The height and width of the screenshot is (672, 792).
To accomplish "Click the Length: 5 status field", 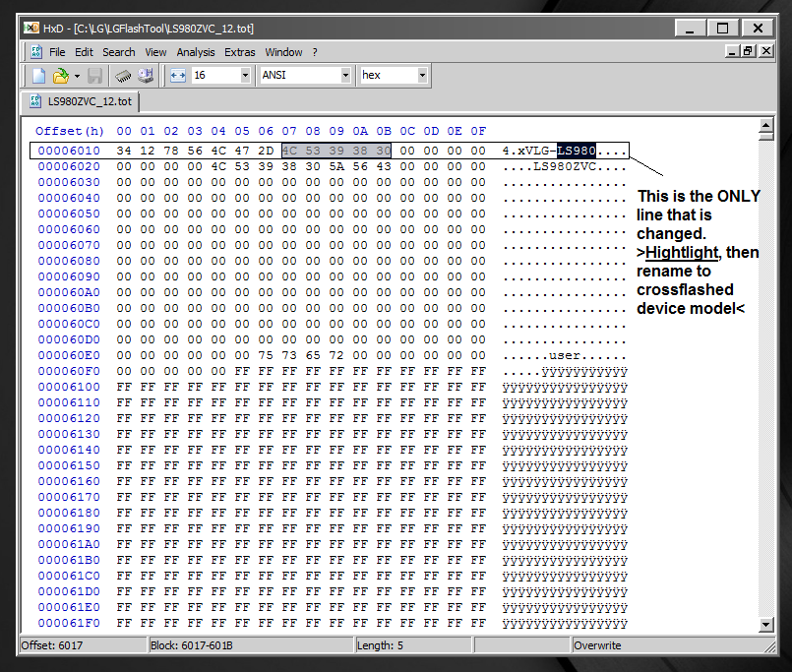I will [x=413, y=645].
